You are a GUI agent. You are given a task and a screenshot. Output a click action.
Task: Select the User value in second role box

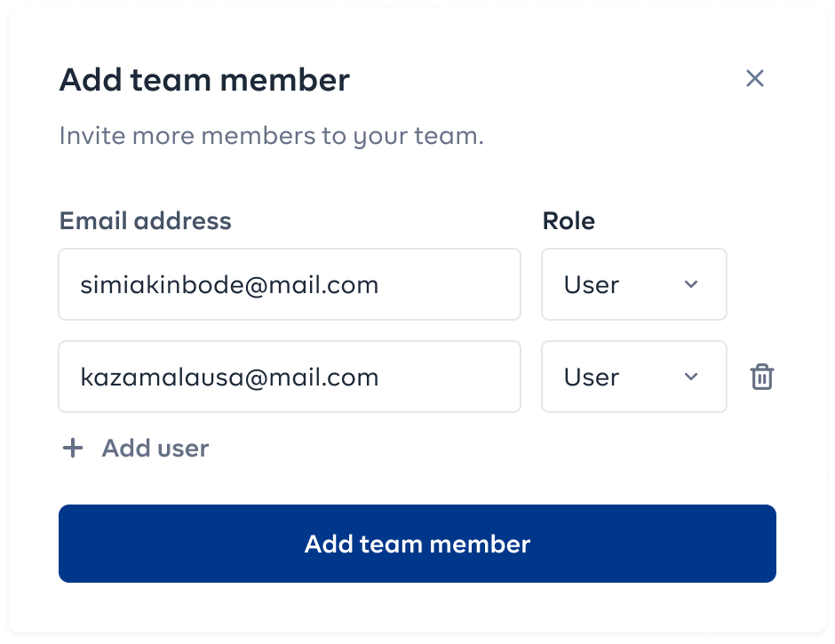(591, 378)
